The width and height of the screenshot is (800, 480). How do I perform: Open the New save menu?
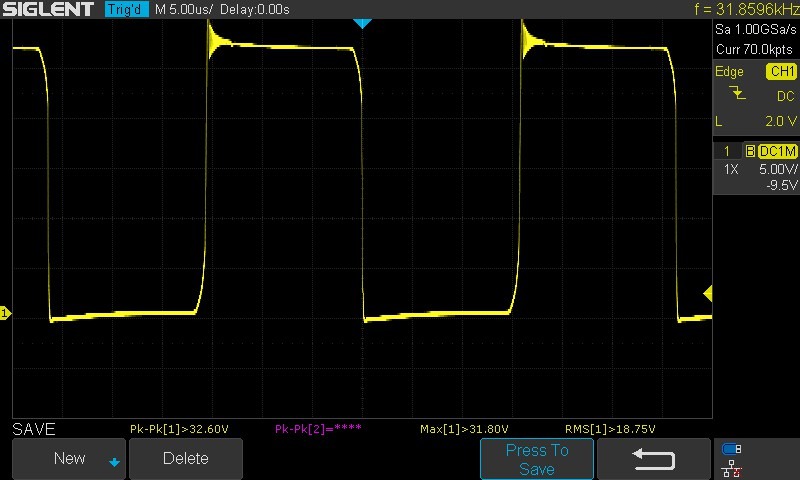click(x=69, y=458)
